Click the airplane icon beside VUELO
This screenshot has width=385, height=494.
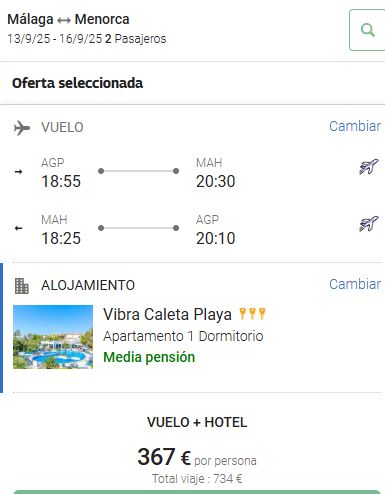(22, 128)
